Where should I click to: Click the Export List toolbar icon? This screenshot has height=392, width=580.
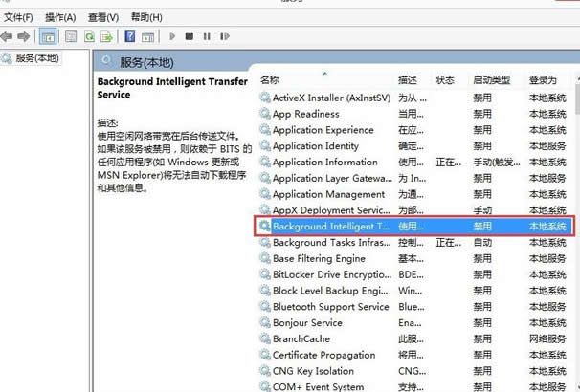106,36
